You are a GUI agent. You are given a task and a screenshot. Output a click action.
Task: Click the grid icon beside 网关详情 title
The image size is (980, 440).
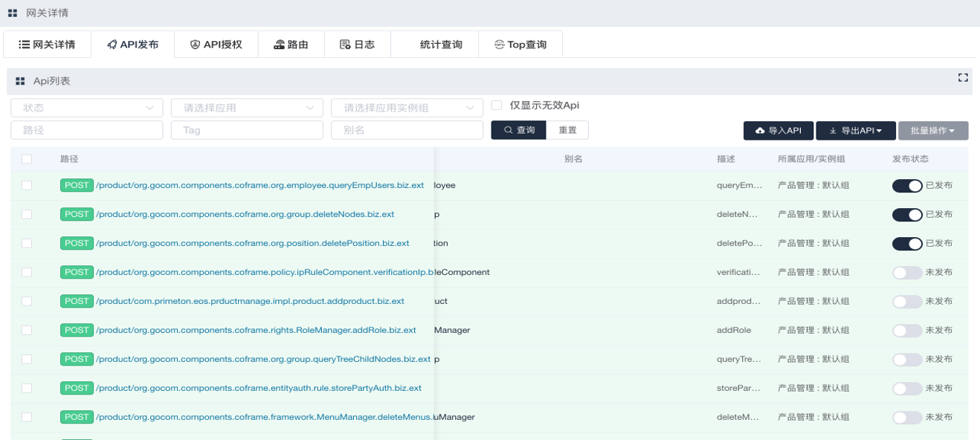[13, 13]
